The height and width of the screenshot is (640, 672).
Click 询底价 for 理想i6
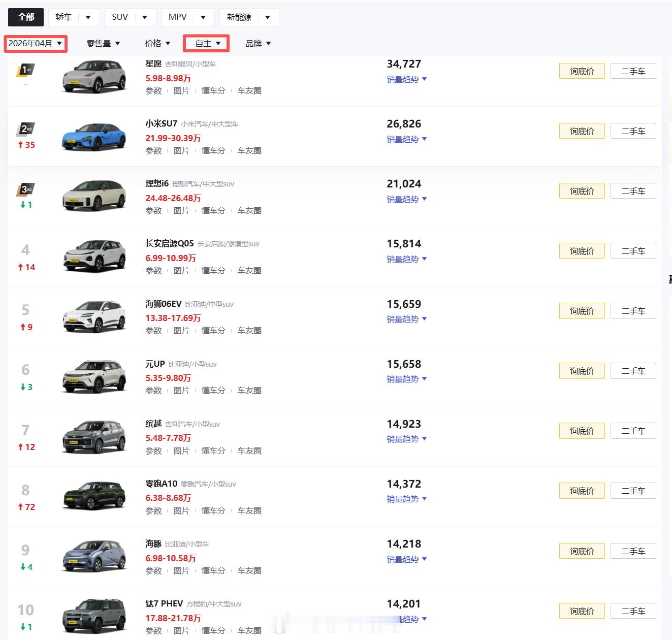(x=582, y=191)
